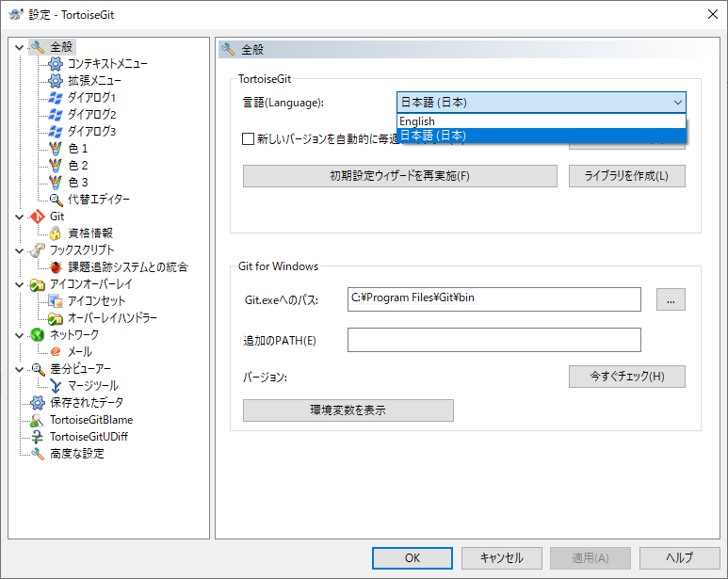Click the 色 1 color icon
Viewport: 728px width, 579px height.
coord(56,149)
